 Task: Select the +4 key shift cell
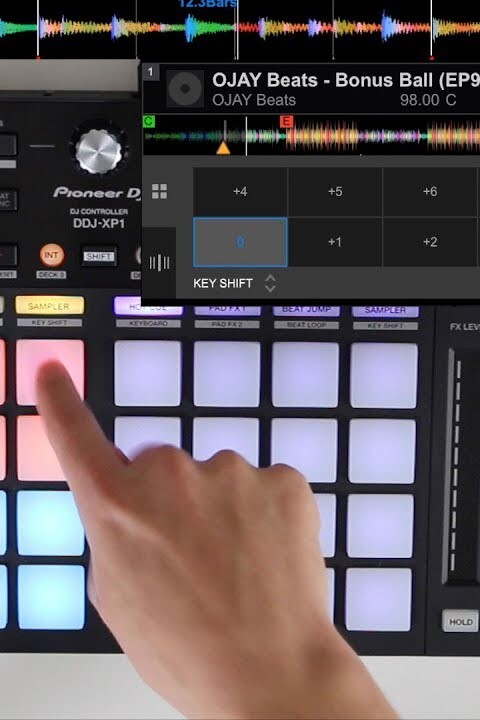tap(240, 191)
